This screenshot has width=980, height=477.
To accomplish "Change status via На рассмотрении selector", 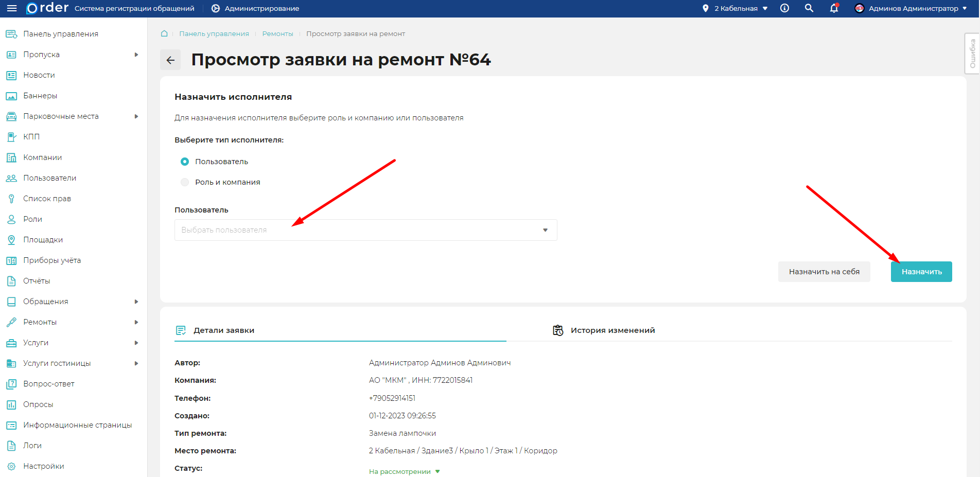I will click(404, 471).
